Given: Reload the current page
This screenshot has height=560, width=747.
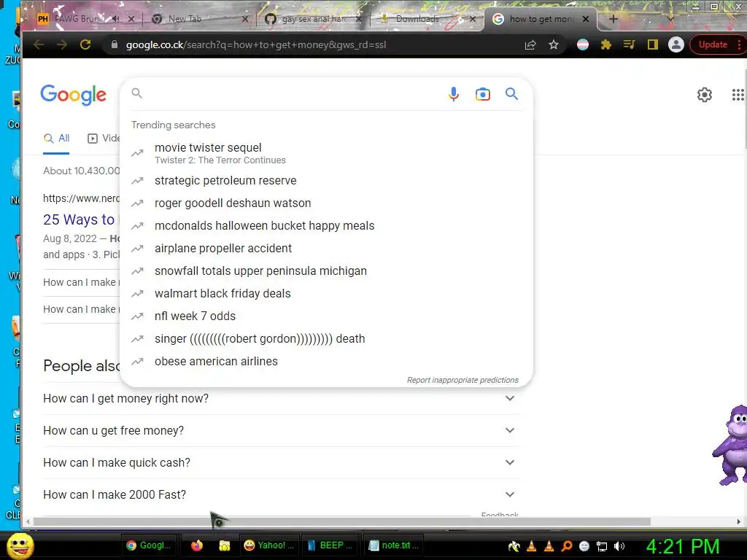Looking at the screenshot, I should click(x=85, y=44).
